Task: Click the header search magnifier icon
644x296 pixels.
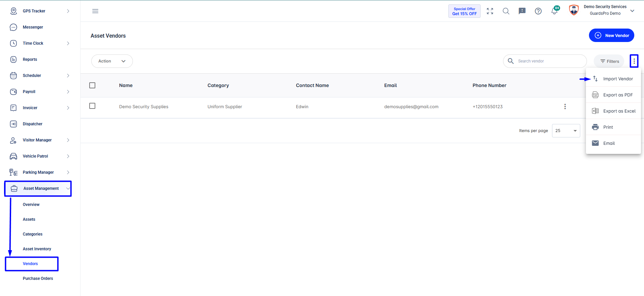Action: (x=506, y=11)
